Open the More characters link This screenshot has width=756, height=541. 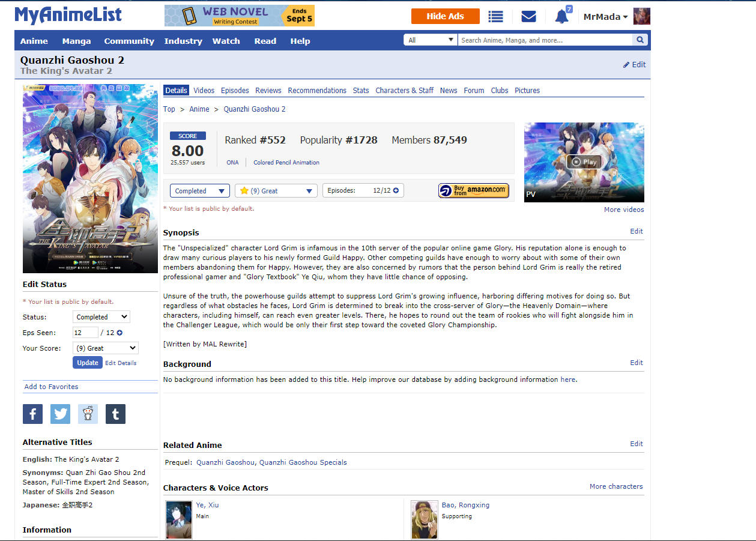[616, 486]
